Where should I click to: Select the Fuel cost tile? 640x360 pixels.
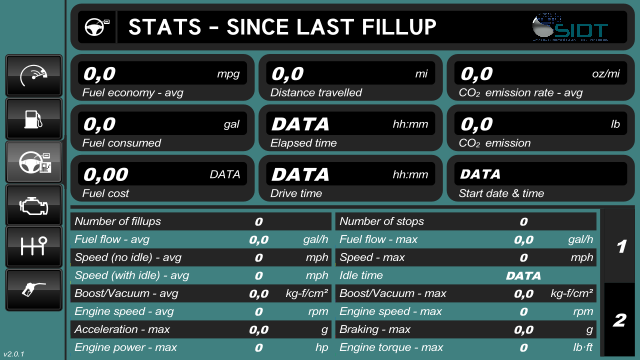pos(162,178)
